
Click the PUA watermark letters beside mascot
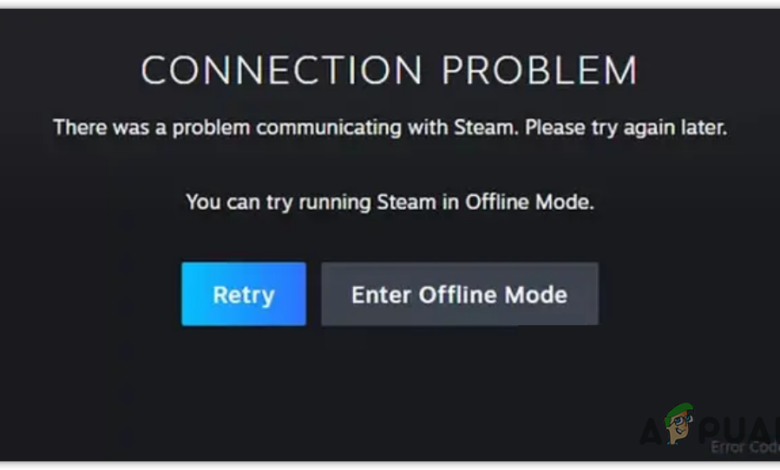click(x=738, y=428)
